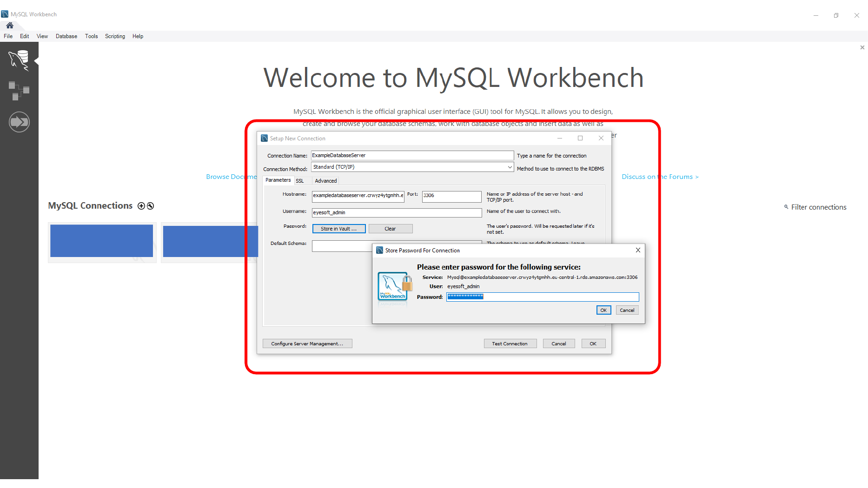Click the filter connections search icon
Image resolution: width=868 pixels, height=488 pixels.
pyautogui.click(x=786, y=207)
